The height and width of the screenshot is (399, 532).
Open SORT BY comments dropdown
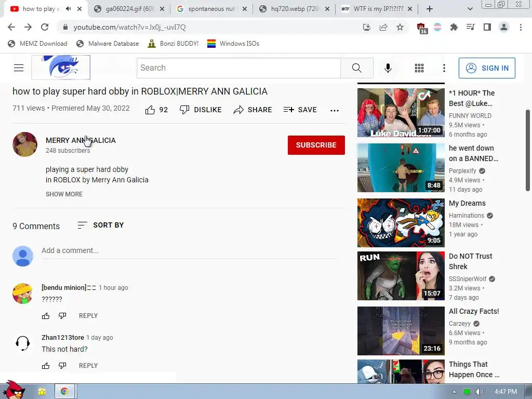[101, 225]
